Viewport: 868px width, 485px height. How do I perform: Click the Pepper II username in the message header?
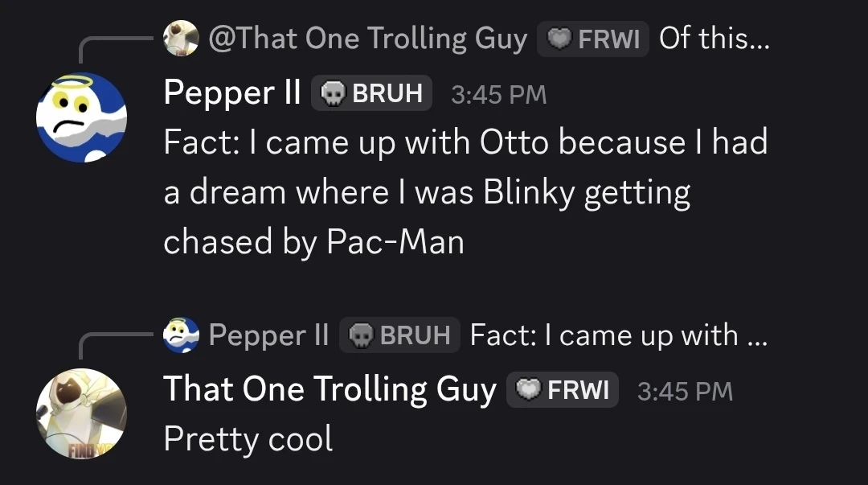click(x=231, y=93)
